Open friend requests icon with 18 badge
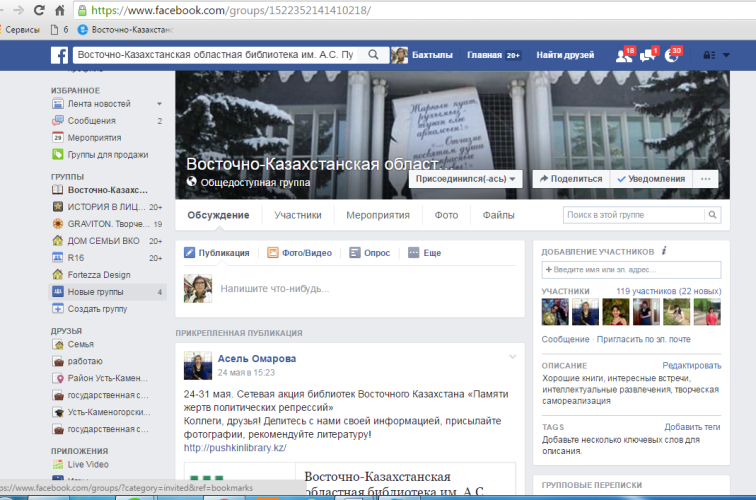This screenshot has height=500, width=756. coord(623,56)
